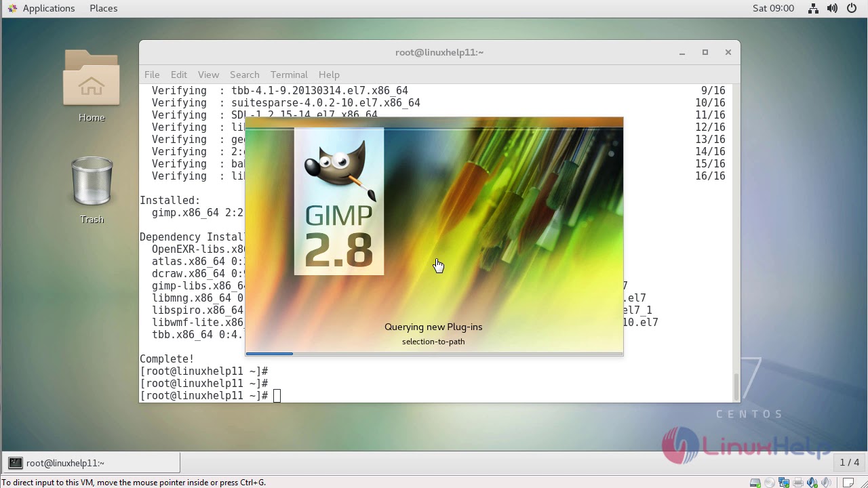Click the VM CD/DVD drive status icon

pos(770,483)
